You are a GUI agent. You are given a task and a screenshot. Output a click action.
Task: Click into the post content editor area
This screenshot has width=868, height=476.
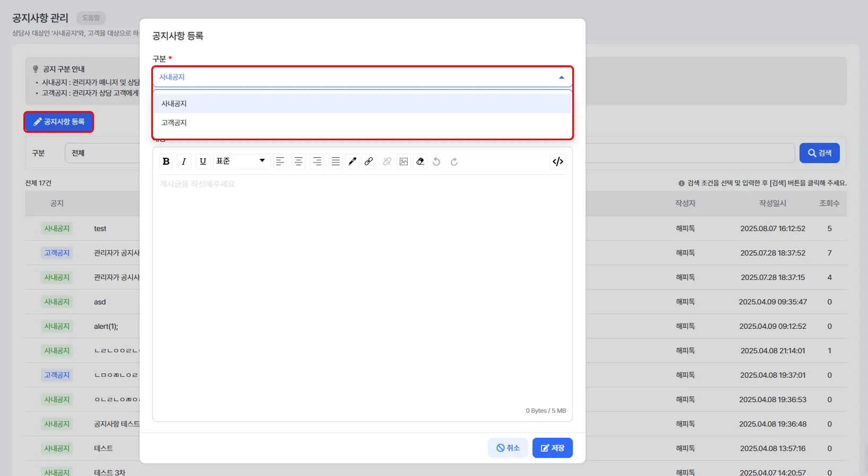click(362, 292)
